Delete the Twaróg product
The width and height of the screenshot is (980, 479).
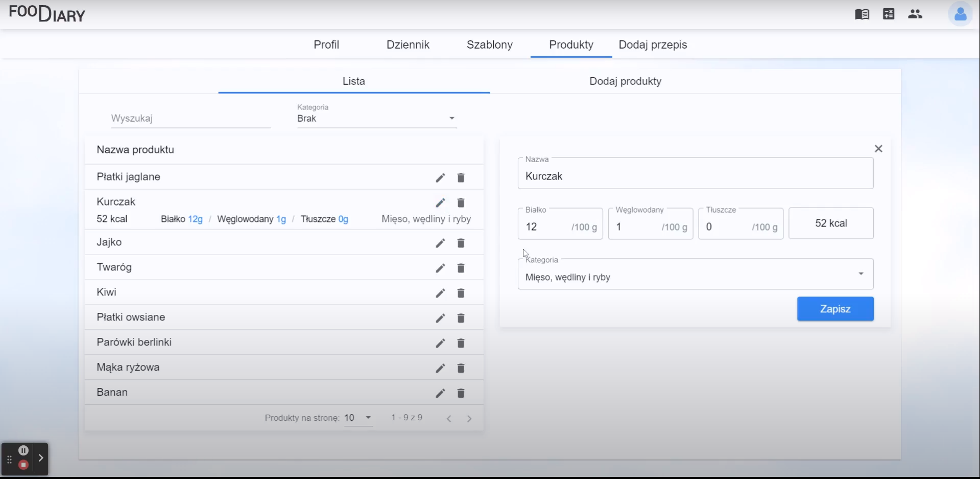[461, 268]
